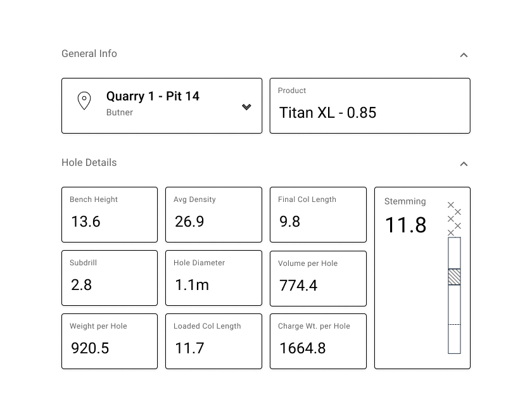Open the Quarry 1 - Pit 14 dropdown
Viewport: 532px width, 416px height.
click(246, 107)
